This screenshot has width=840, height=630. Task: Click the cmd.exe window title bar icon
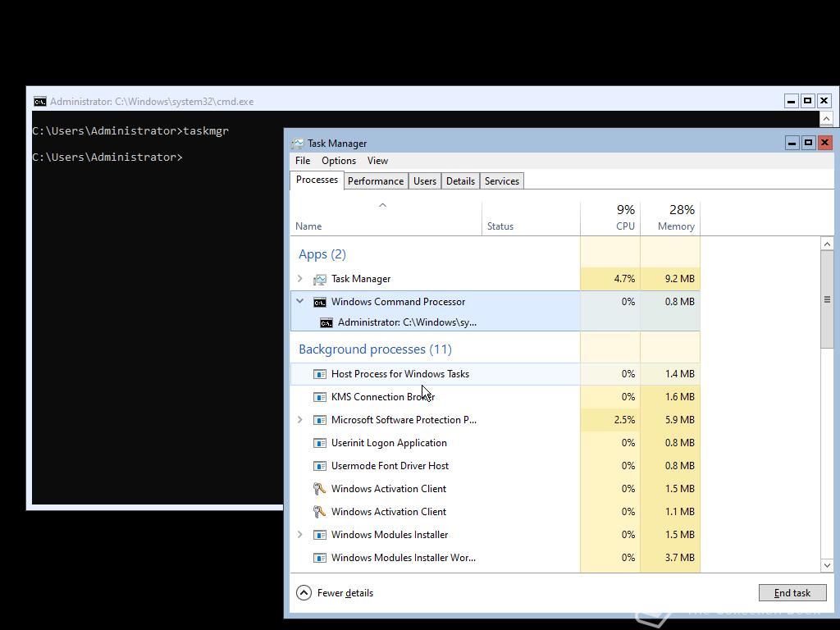tap(39, 101)
